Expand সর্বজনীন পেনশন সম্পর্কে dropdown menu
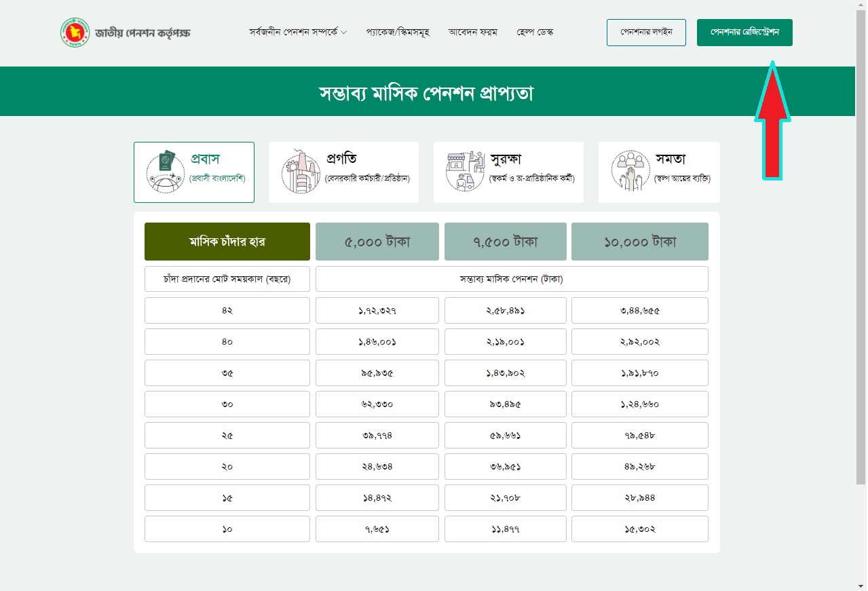868x591 pixels. [x=298, y=32]
